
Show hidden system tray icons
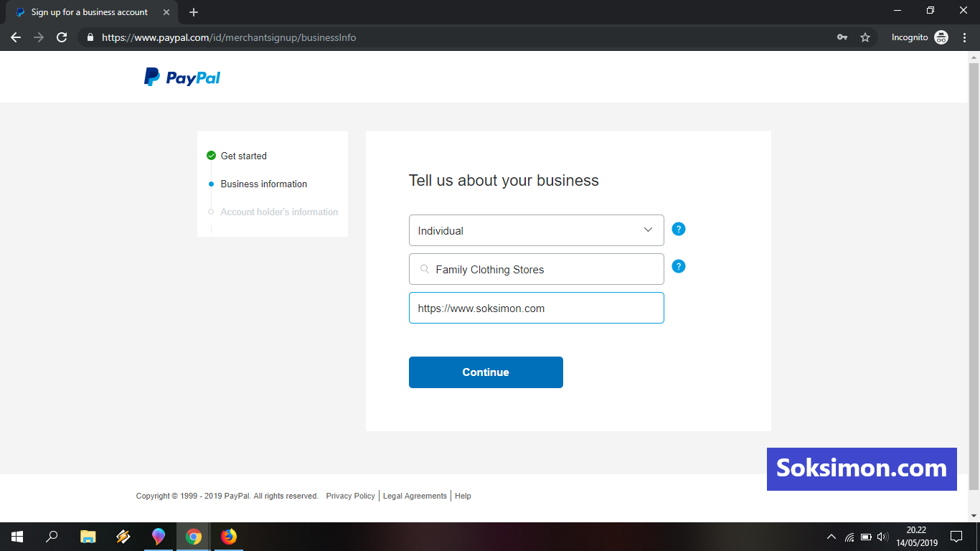point(831,537)
